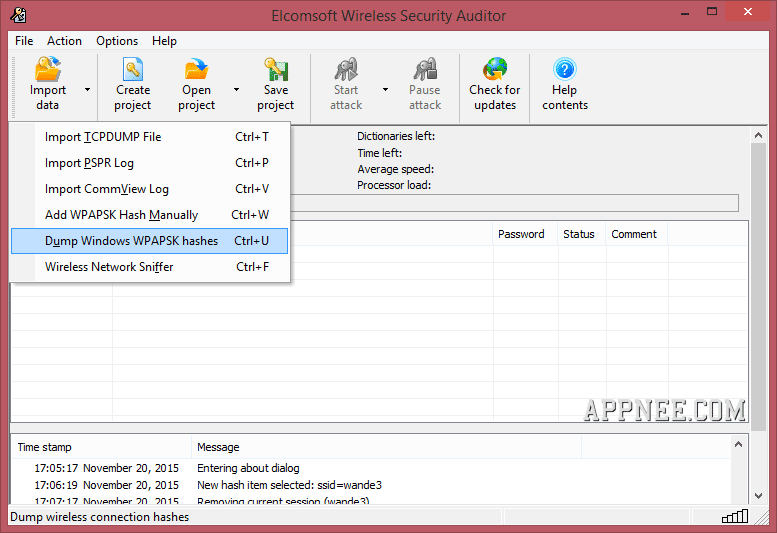Click 'Time left:' label

click(x=380, y=153)
